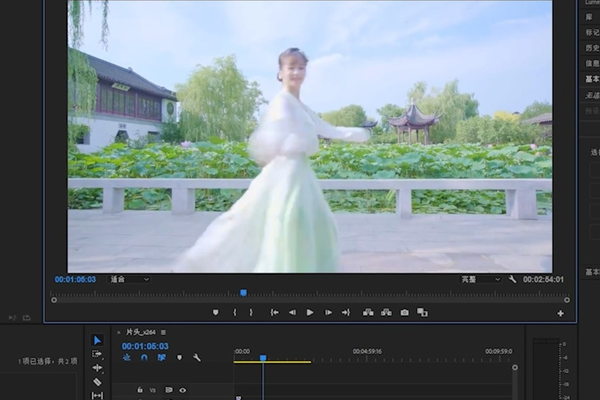Screen dimensions: 600x400
Task: Click the Mark In button
Action: 235,313
